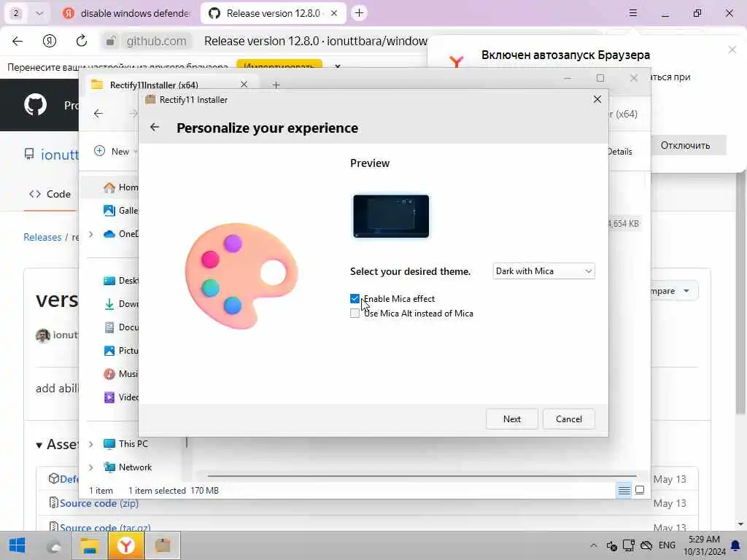
Task: Select Home in Explorer sidebar
Action: click(121, 187)
